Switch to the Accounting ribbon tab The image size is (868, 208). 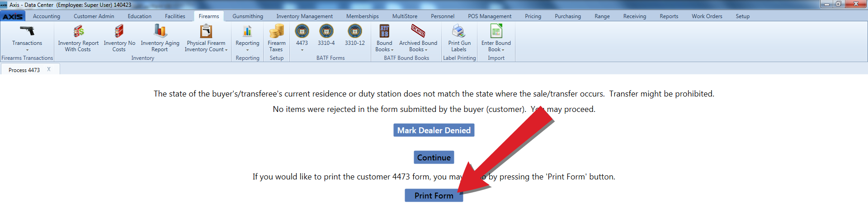pyautogui.click(x=47, y=16)
